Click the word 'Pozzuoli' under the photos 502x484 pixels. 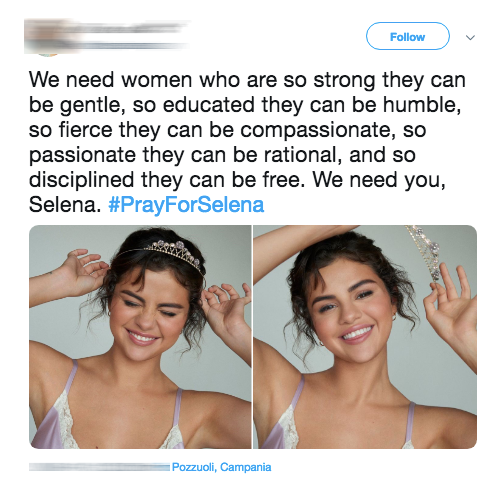tap(193, 467)
